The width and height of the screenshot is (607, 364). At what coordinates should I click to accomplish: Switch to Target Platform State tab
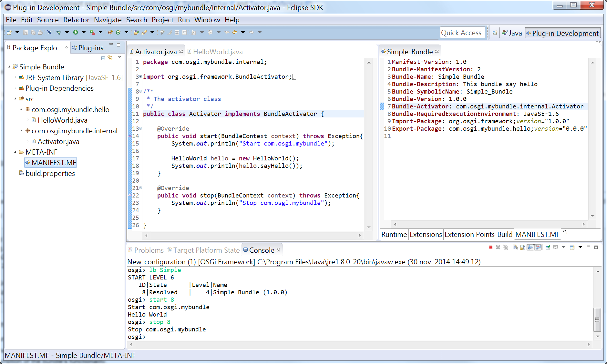[204, 250]
